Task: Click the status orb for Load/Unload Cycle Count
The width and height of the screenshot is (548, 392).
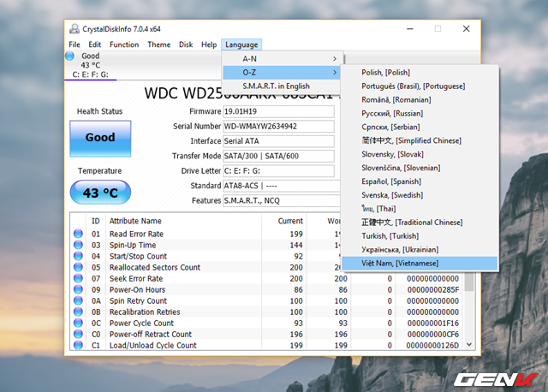Action: pyautogui.click(x=78, y=345)
